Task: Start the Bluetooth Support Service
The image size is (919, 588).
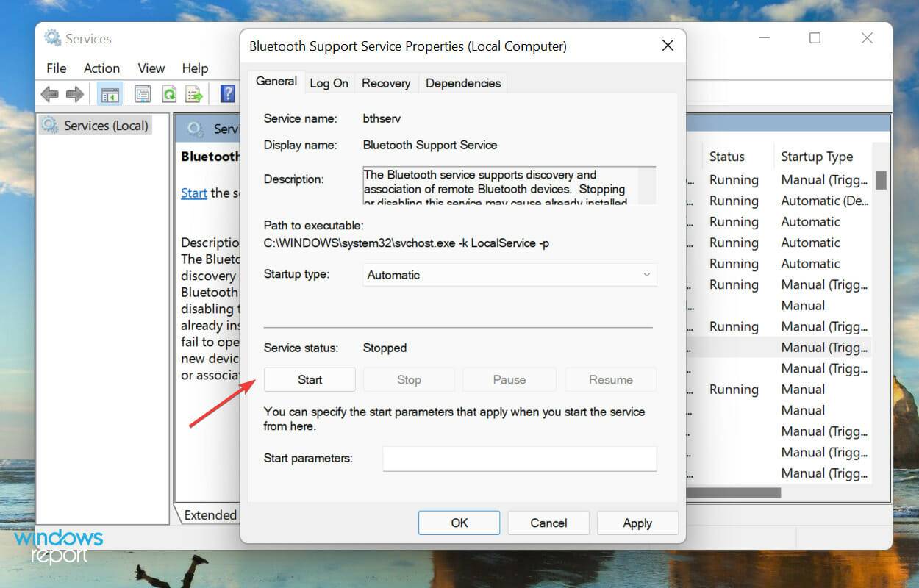Action: (310, 379)
